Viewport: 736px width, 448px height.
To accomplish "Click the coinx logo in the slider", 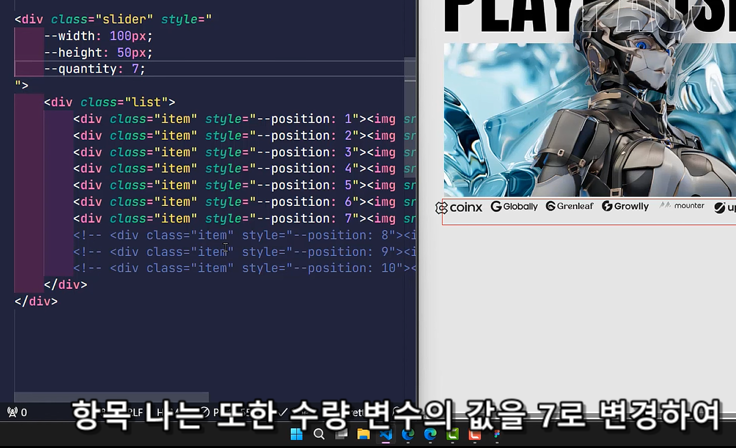I will tap(459, 207).
